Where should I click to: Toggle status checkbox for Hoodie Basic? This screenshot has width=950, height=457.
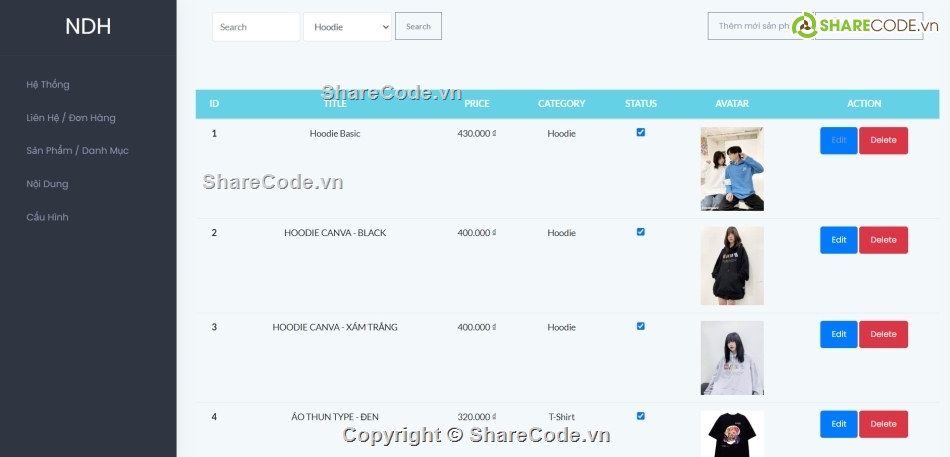pyautogui.click(x=641, y=132)
